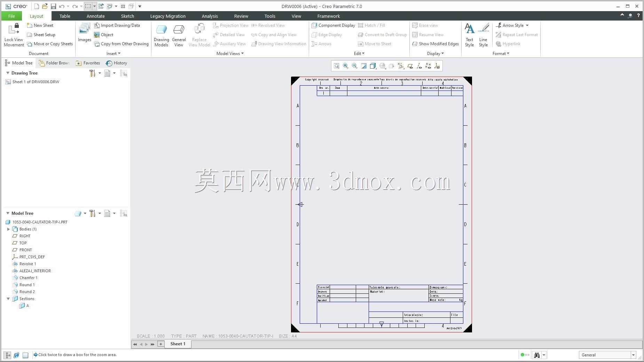Open the Help question mark icon
Screen dimensions: 644x362
click(x=638, y=16)
